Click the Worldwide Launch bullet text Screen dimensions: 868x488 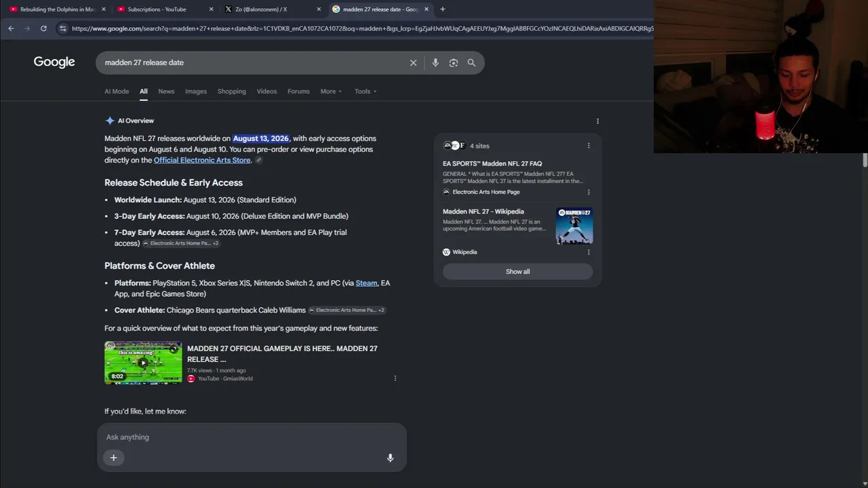click(x=205, y=200)
